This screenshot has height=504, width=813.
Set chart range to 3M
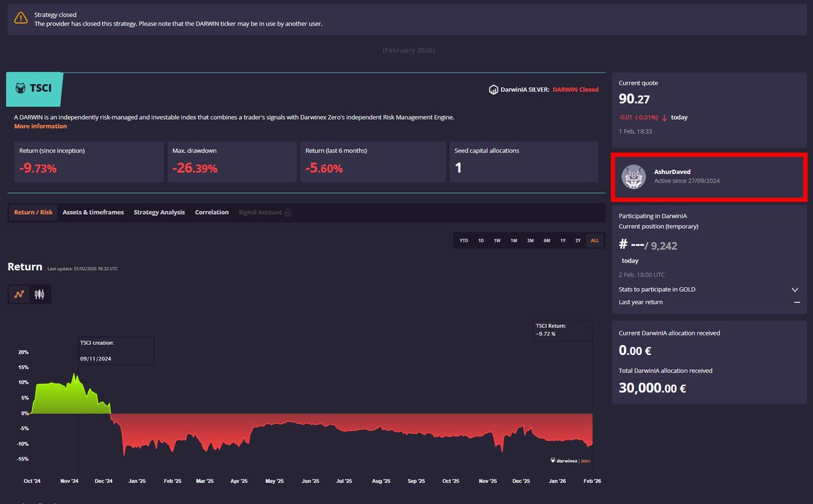click(530, 240)
